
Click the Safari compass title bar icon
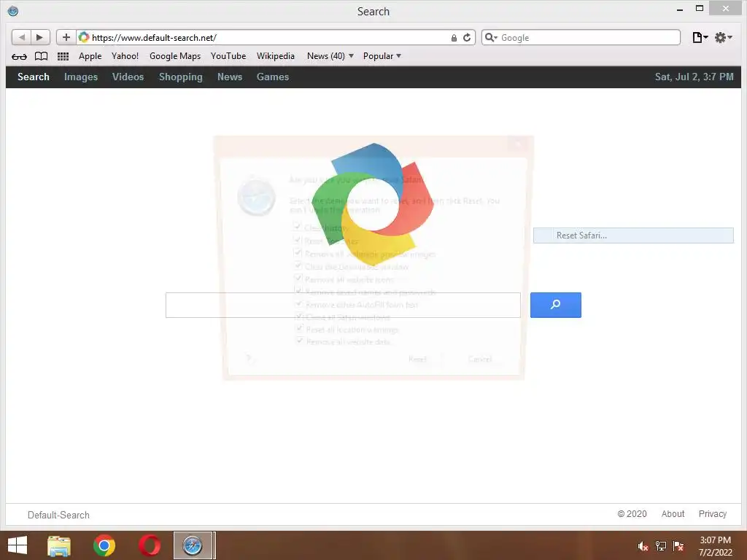[13, 10]
